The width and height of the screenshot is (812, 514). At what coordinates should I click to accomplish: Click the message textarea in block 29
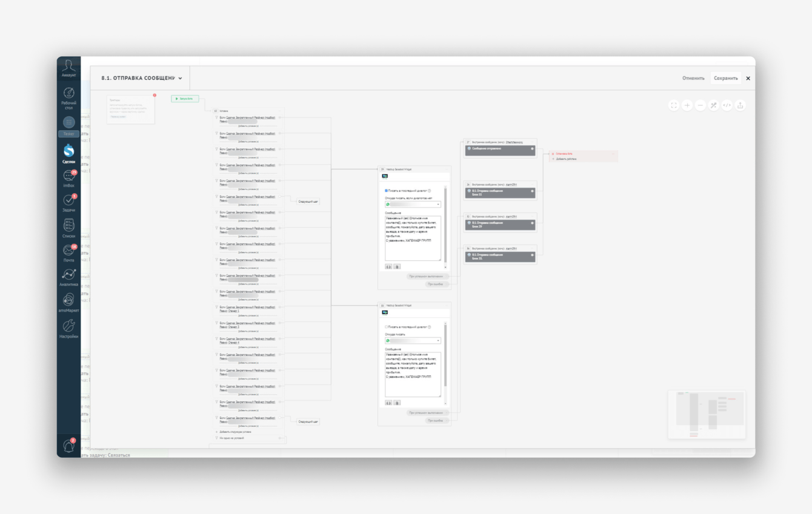point(413,239)
